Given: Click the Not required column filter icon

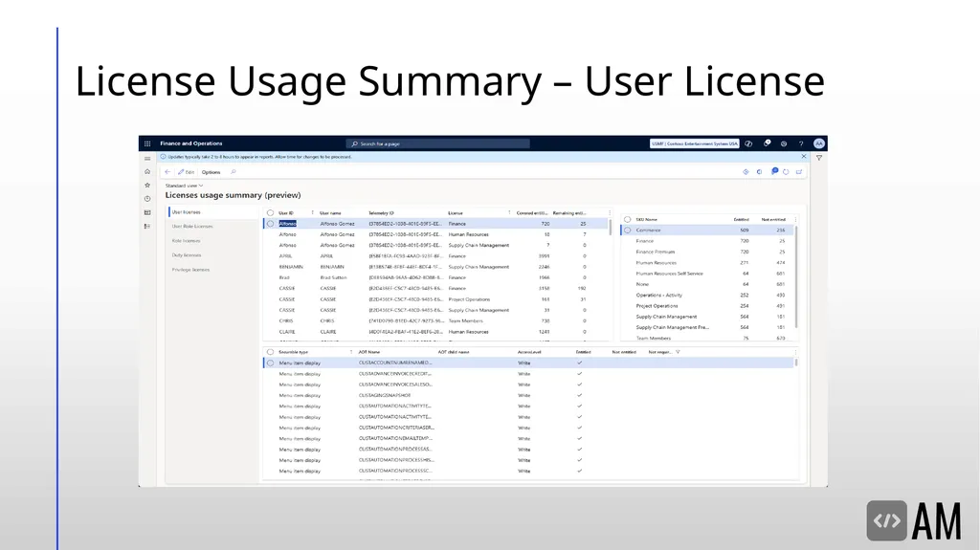Looking at the screenshot, I should click(x=679, y=352).
